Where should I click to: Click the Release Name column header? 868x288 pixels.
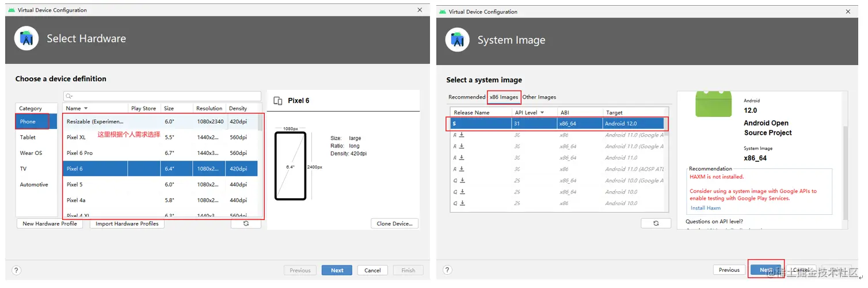coord(480,112)
